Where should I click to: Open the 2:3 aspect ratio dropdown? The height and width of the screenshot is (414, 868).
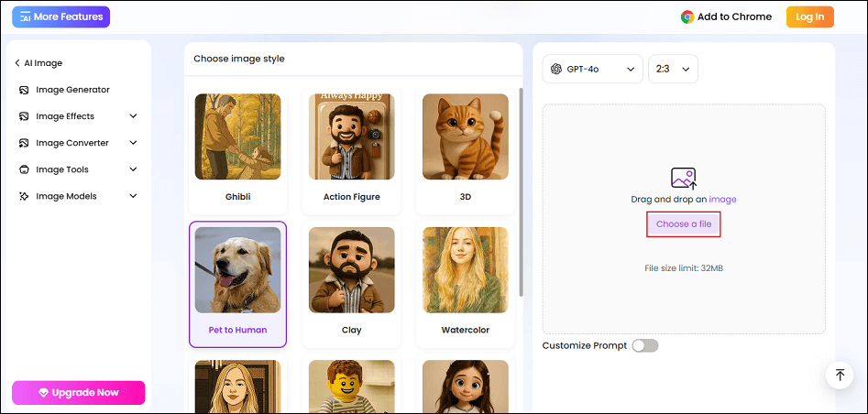pyautogui.click(x=673, y=69)
